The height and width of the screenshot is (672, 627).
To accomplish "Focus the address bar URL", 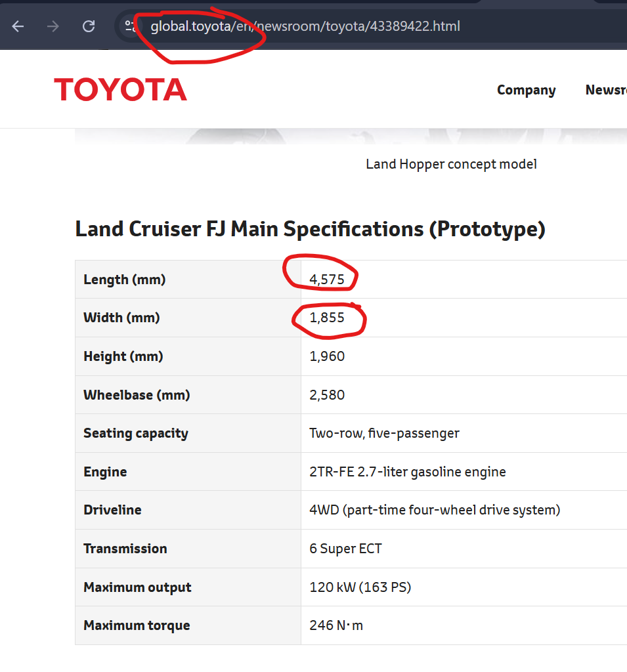I will (x=305, y=26).
